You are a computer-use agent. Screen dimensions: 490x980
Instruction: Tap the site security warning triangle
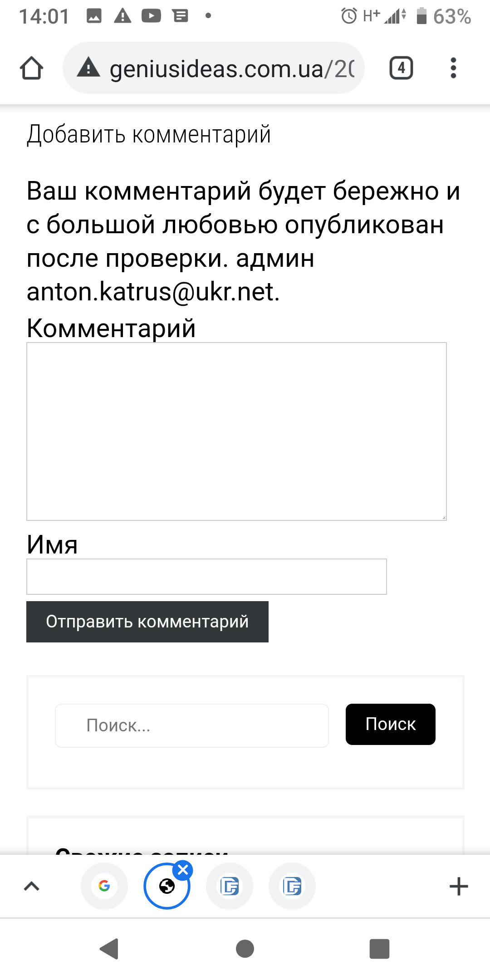click(88, 68)
